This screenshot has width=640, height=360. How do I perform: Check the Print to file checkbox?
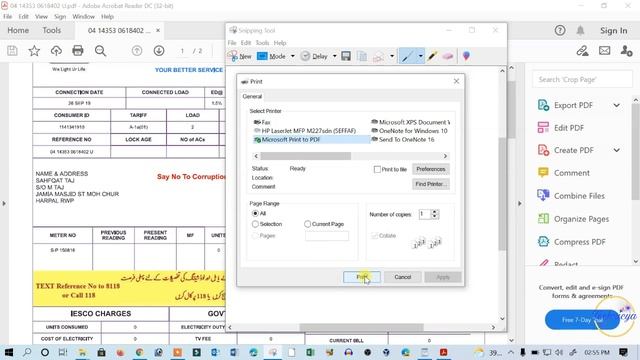tap(377, 169)
